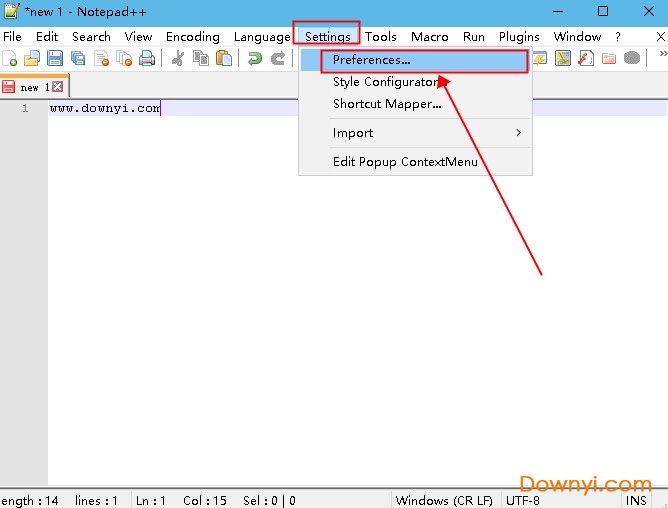
Task: Click the Close document toolbar icon
Action: [101, 58]
